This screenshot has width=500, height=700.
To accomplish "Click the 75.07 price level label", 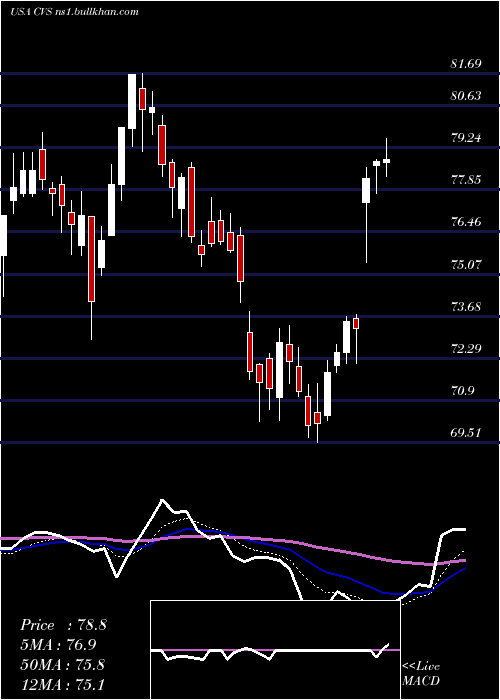I will [x=466, y=264].
